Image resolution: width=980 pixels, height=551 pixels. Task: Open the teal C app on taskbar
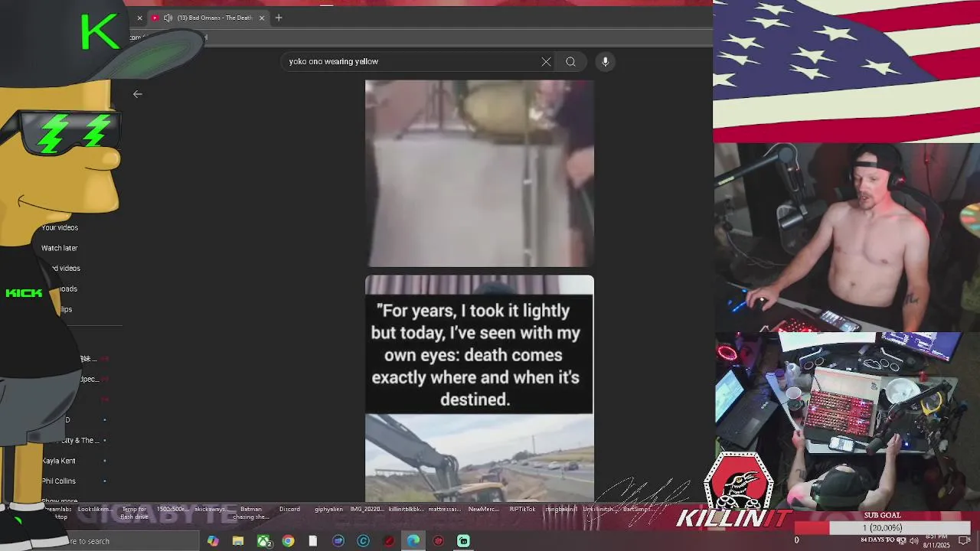click(x=364, y=541)
